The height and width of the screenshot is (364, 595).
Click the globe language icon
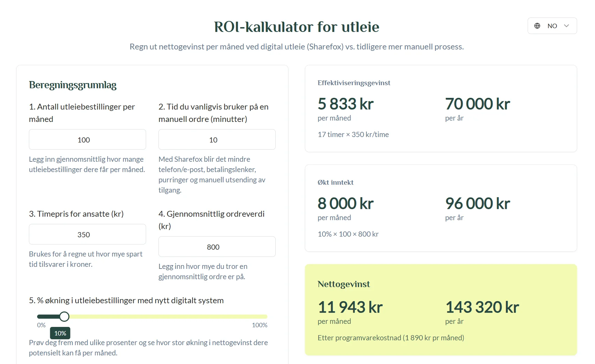tap(537, 26)
